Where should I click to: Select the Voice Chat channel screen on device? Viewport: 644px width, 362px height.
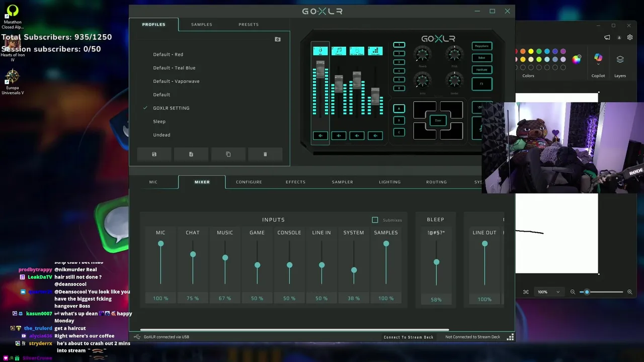(x=357, y=51)
